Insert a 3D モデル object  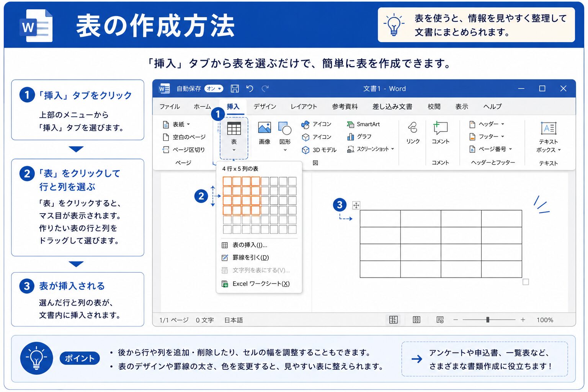tap(319, 150)
